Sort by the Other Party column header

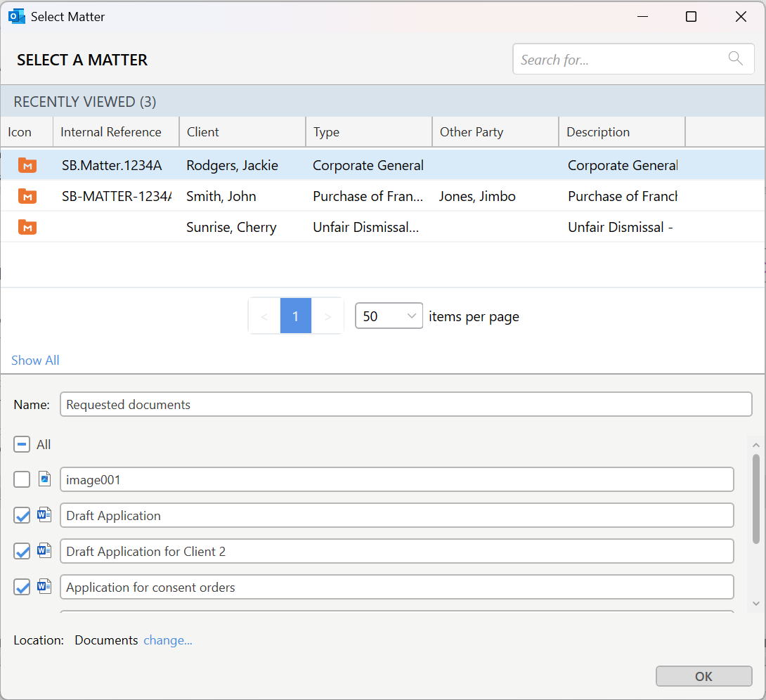click(x=496, y=132)
